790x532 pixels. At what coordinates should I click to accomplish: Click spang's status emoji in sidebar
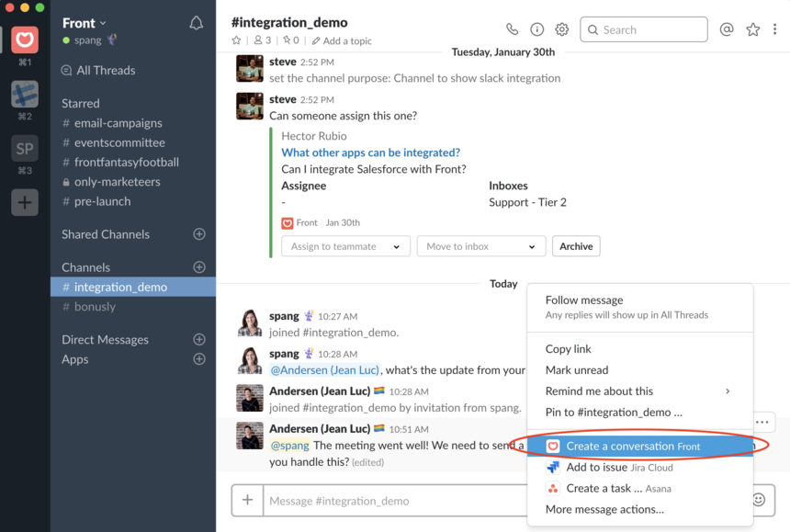pos(112,40)
